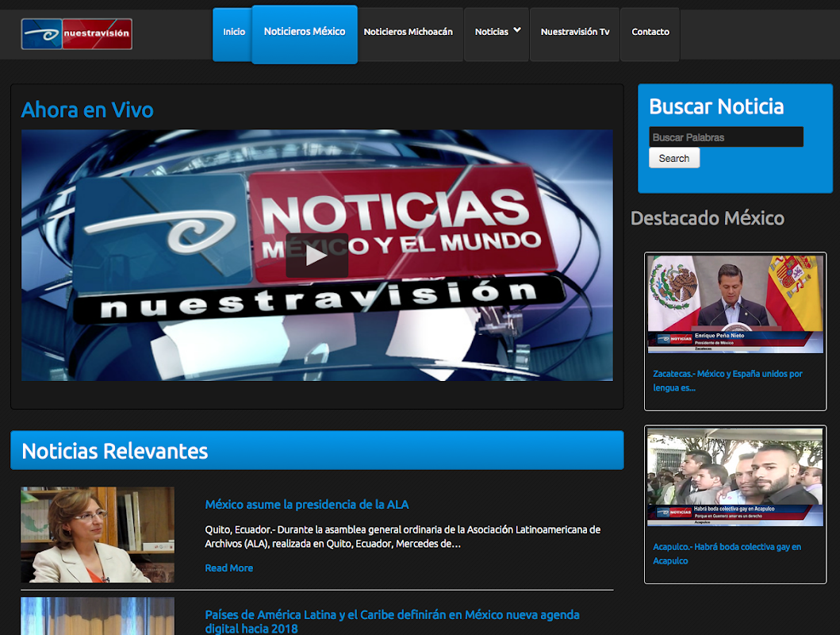Open the Contacto page
Image resolution: width=840 pixels, height=635 pixels.
(x=650, y=33)
